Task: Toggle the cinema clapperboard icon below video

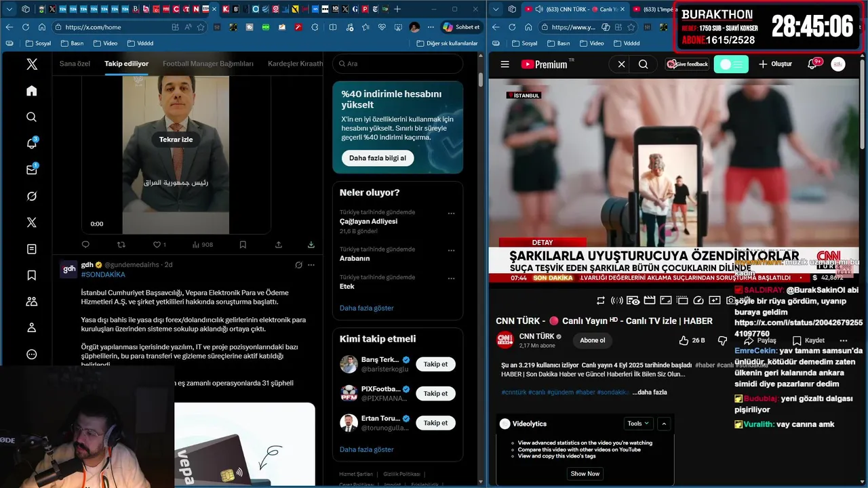Action: [650, 300]
